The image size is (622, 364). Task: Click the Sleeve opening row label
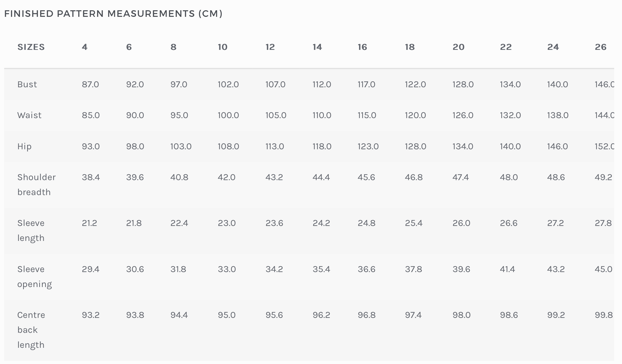tap(34, 276)
